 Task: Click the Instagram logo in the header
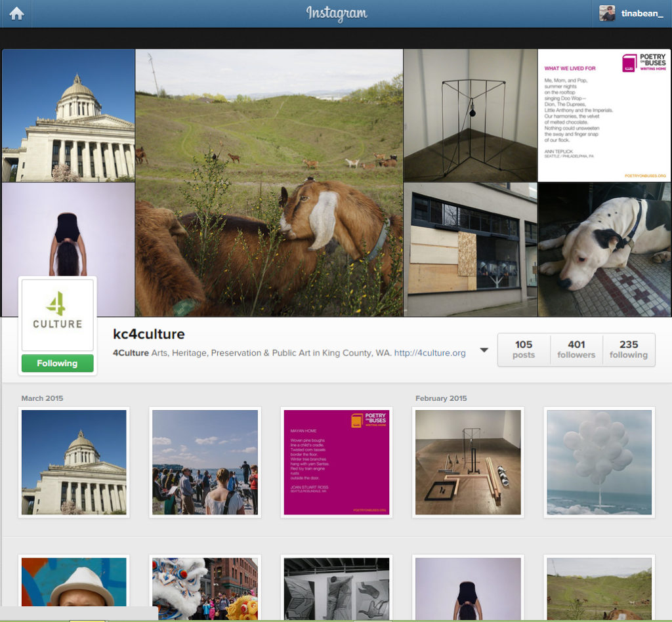point(337,14)
